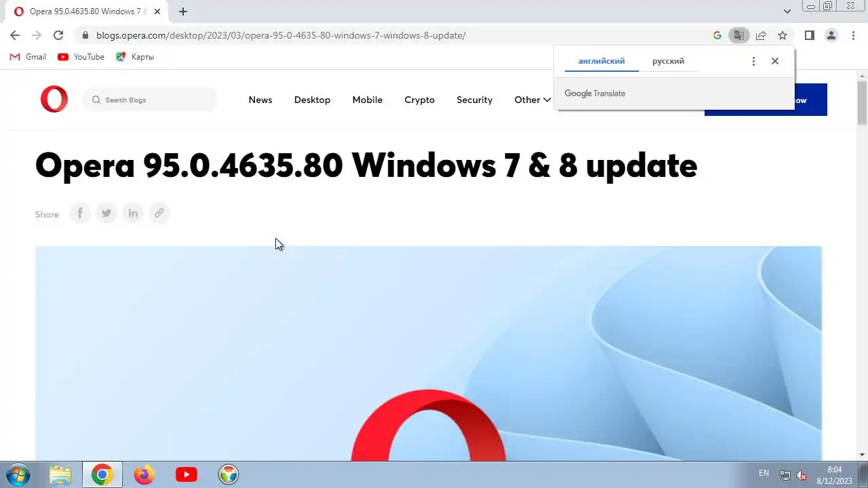The height and width of the screenshot is (488, 868).
Task: Open the YouTube taskbar shortcut
Action: click(x=186, y=475)
